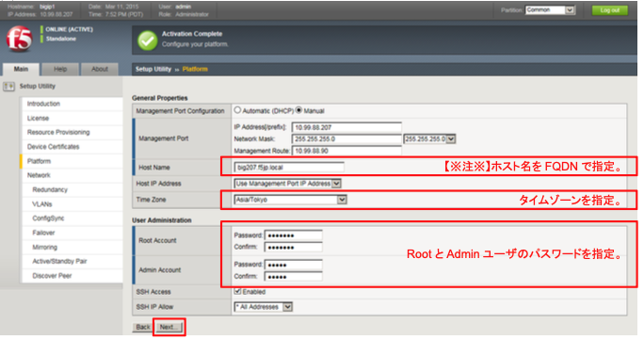This screenshot has height=340, width=644.
Task: Switch to the Main tab
Action: coord(21,69)
